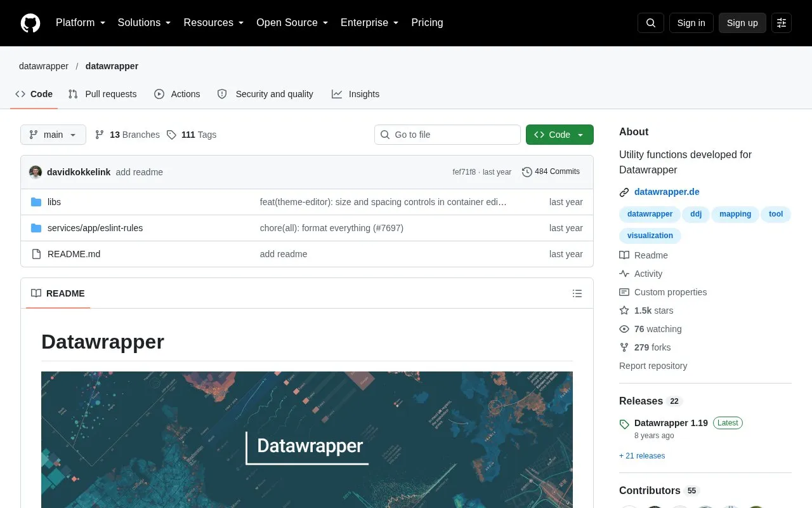Click davidkokkelink username link
The image size is (812, 508).
click(x=79, y=172)
